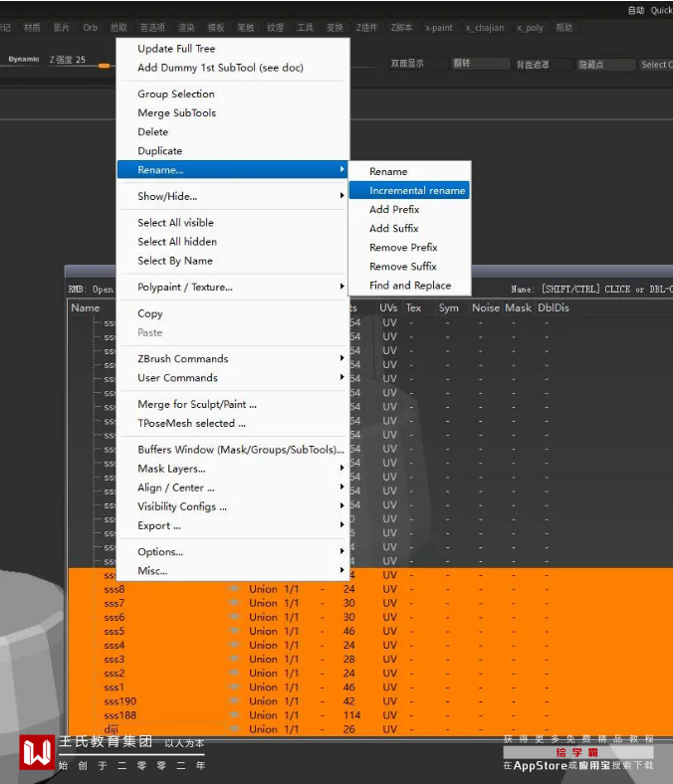Choose Incremental rename in submenu
Image resolution: width=673 pixels, height=784 pixels.
(409, 190)
